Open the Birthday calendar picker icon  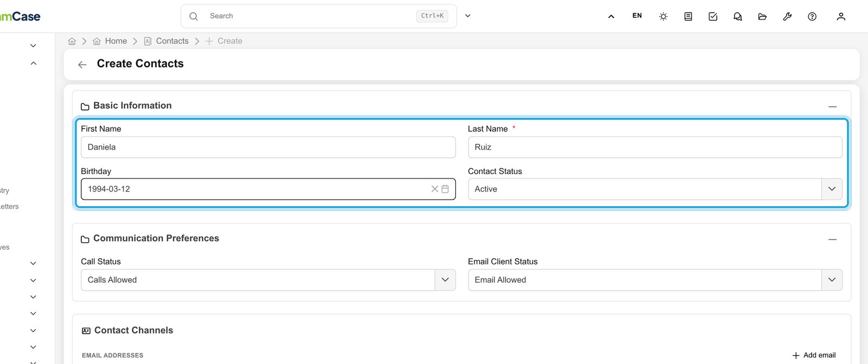click(x=445, y=189)
